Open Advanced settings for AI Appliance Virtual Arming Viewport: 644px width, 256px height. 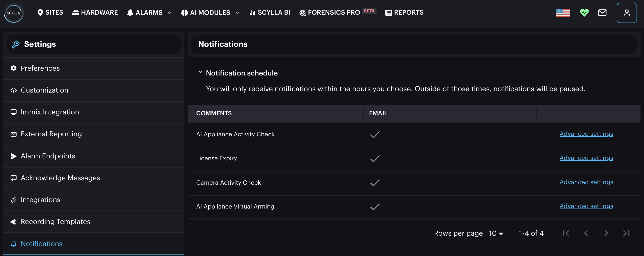click(x=586, y=206)
